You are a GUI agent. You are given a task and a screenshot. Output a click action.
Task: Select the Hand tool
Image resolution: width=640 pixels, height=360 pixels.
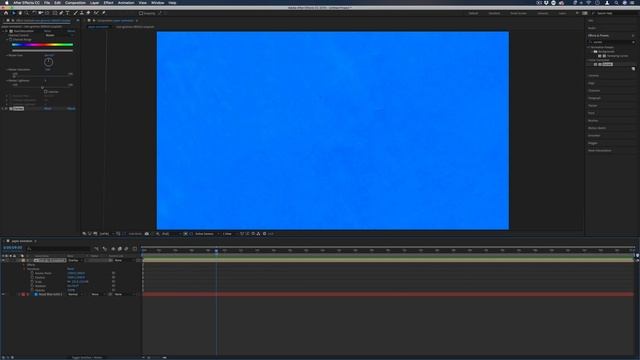tap(20, 13)
